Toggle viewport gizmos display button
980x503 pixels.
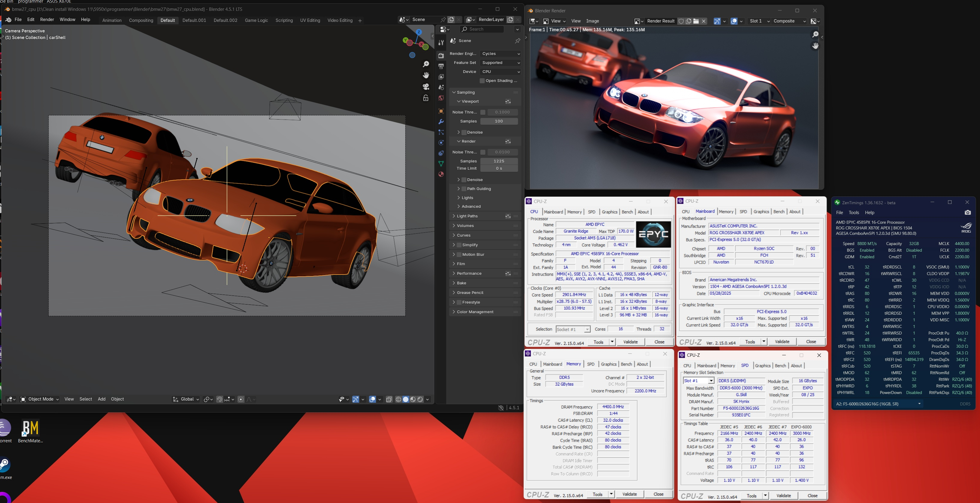pos(355,399)
